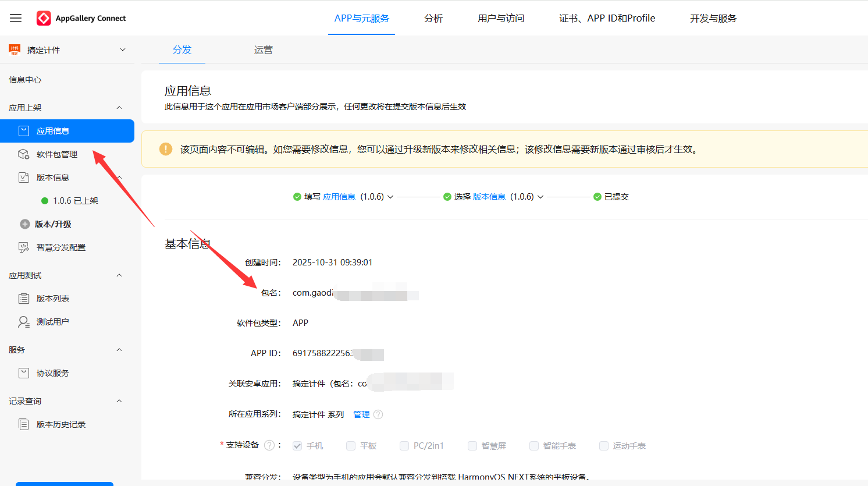
Task: Click the 版本信息 link in the progress steps
Action: [489, 197]
